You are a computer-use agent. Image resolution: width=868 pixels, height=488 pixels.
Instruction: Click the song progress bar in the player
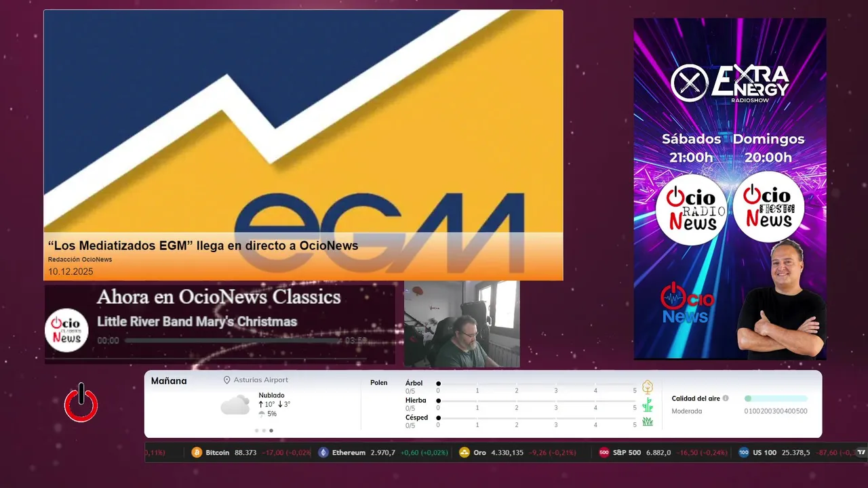click(233, 341)
